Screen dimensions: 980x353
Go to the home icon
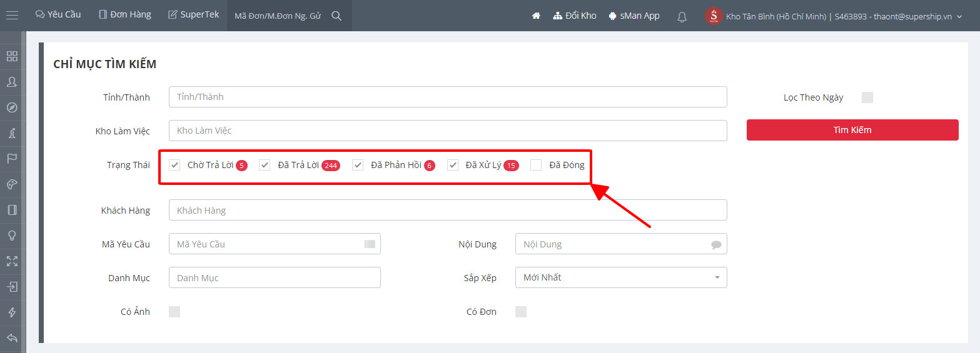(536, 16)
